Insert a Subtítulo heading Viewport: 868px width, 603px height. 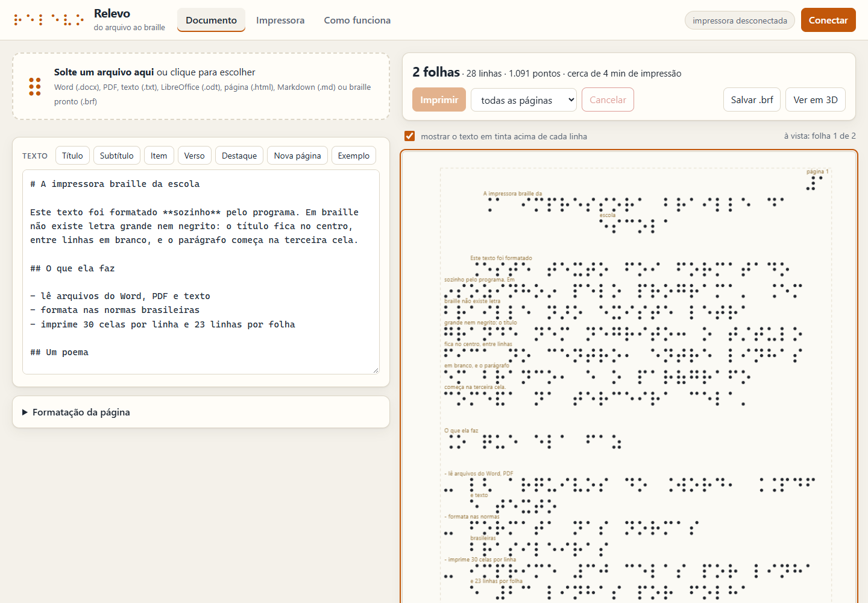pyautogui.click(x=117, y=156)
